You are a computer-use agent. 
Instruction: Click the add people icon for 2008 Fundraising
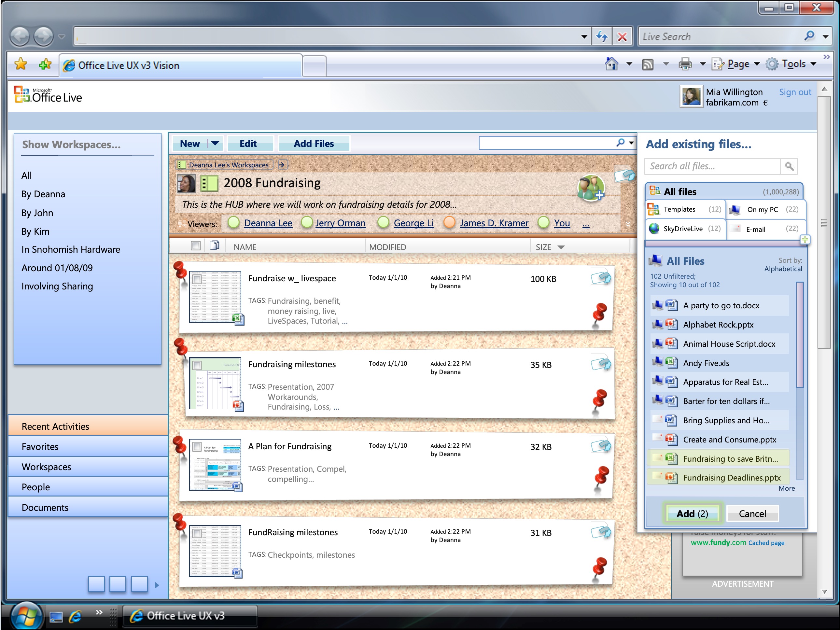[591, 188]
